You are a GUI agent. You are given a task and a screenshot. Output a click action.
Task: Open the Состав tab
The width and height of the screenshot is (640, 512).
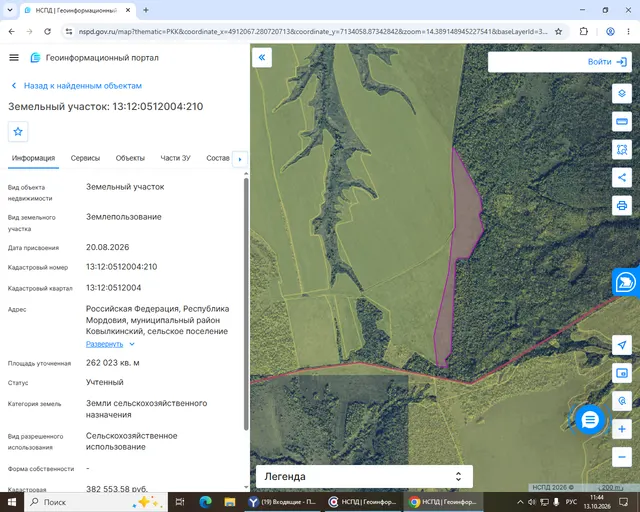click(218, 158)
